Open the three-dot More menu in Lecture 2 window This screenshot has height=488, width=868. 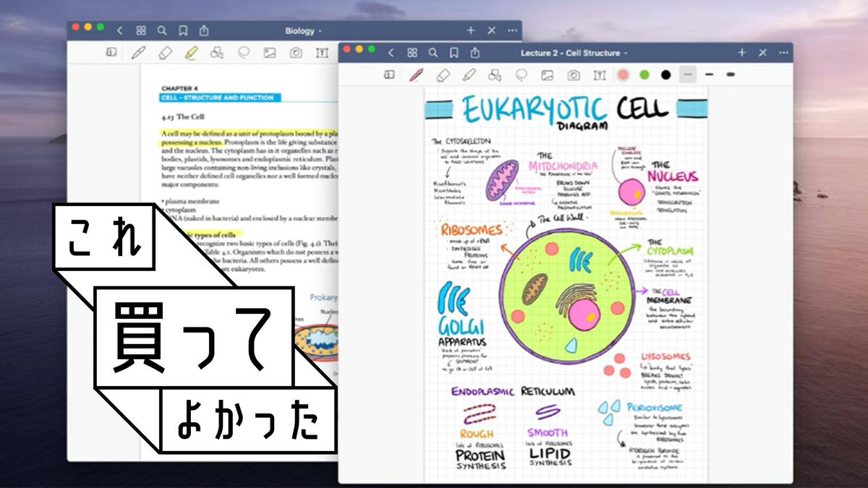click(x=783, y=53)
